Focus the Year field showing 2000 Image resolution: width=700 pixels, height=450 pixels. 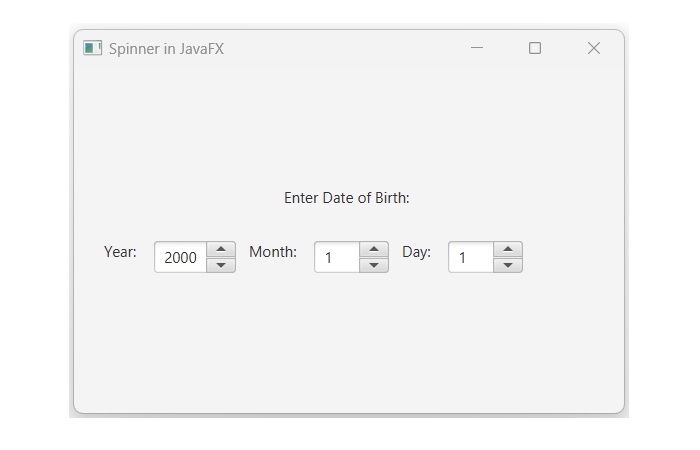(x=181, y=258)
